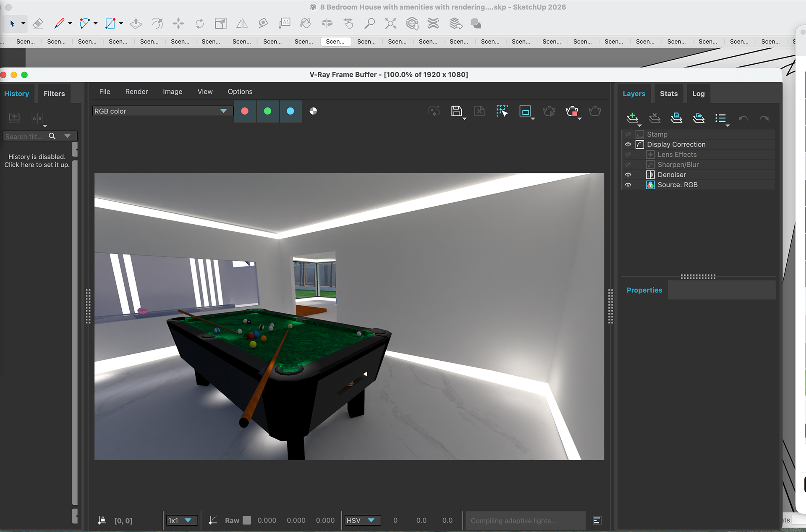Image resolution: width=806 pixels, height=532 pixels.
Task: Switch to the Stats tab
Action: point(668,94)
